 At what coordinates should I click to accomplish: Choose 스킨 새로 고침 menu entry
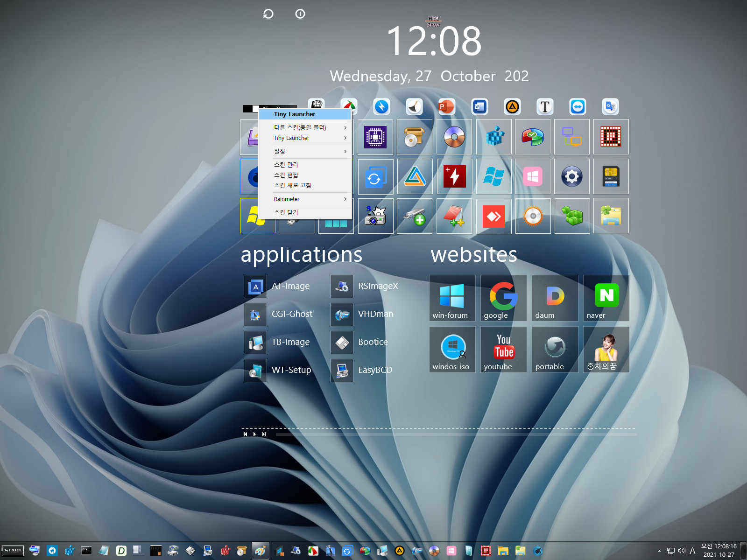pos(305,185)
